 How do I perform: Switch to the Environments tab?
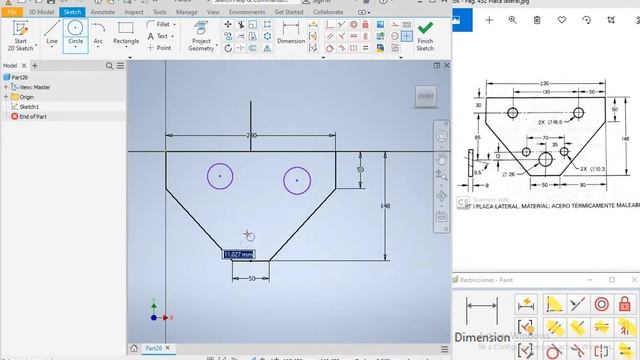(247, 12)
